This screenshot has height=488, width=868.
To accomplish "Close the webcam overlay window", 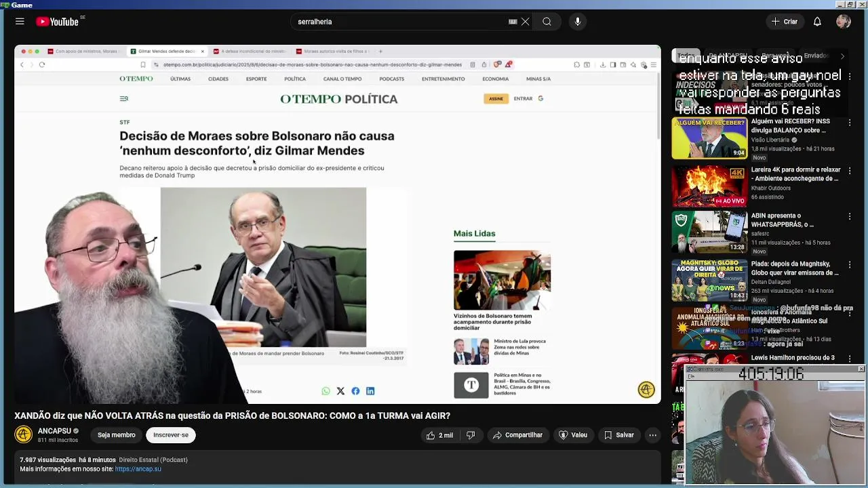I will click(x=861, y=369).
